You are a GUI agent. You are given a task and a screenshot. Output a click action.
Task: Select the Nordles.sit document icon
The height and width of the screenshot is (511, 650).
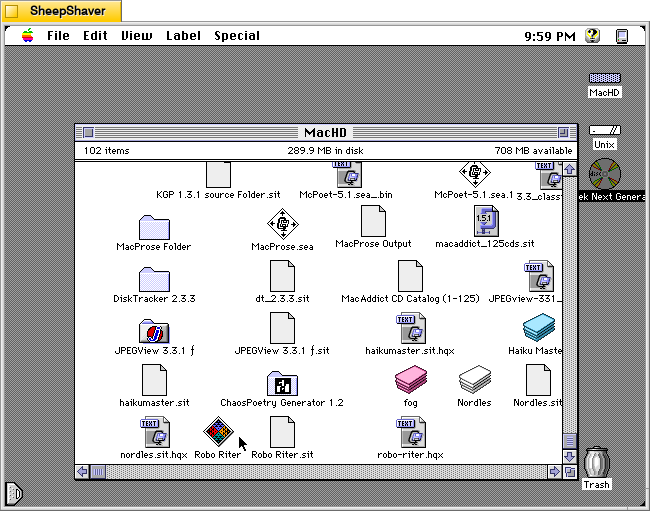click(x=538, y=380)
